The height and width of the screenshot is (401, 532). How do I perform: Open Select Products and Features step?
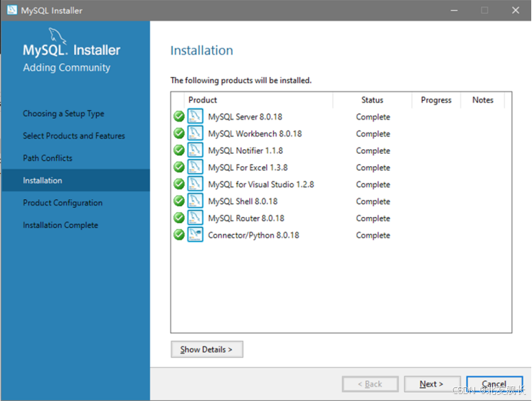coord(74,135)
